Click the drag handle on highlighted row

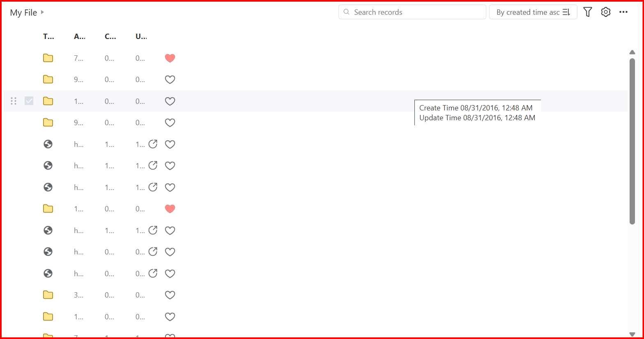[14, 101]
